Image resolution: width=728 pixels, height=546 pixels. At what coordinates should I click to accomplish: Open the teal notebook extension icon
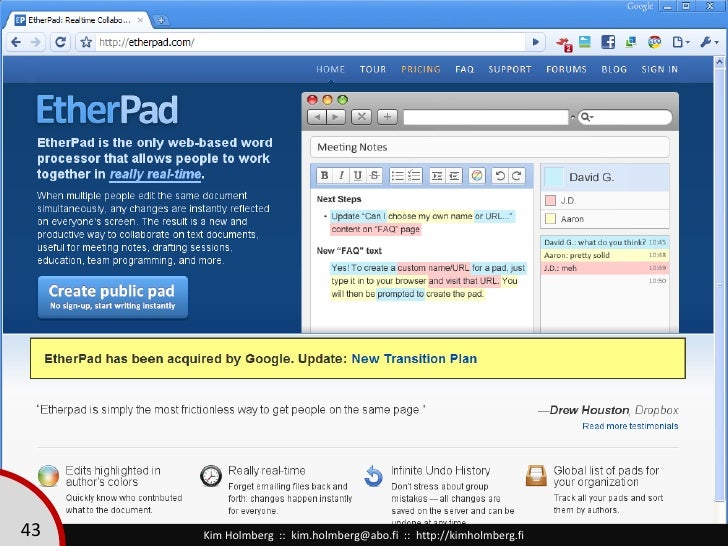click(x=585, y=42)
